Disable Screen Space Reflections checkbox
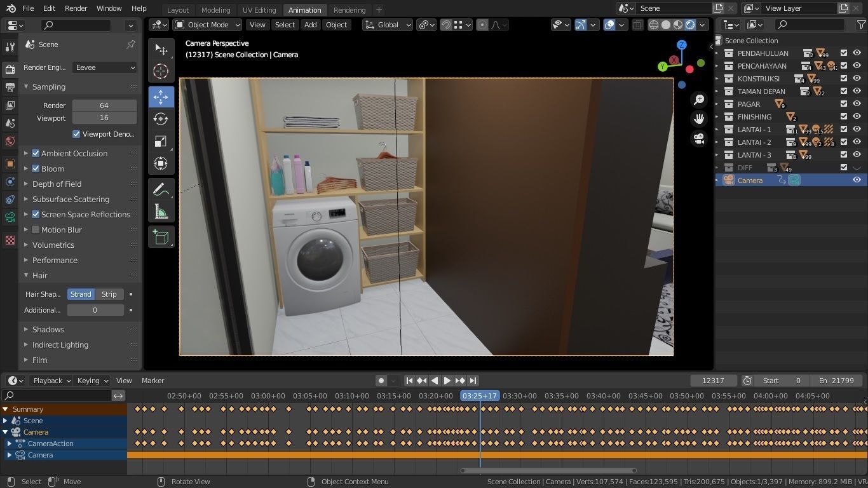868x488 pixels. tap(36, 214)
